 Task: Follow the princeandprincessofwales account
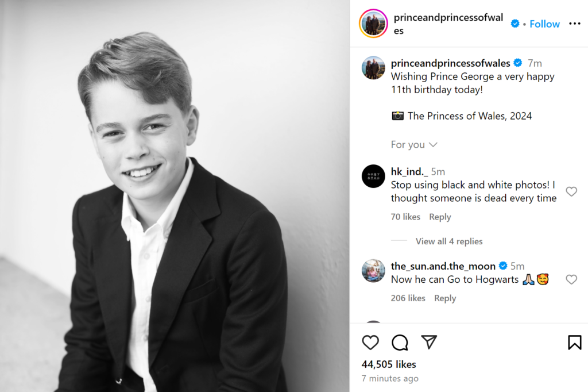pyautogui.click(x=544, y=24)
